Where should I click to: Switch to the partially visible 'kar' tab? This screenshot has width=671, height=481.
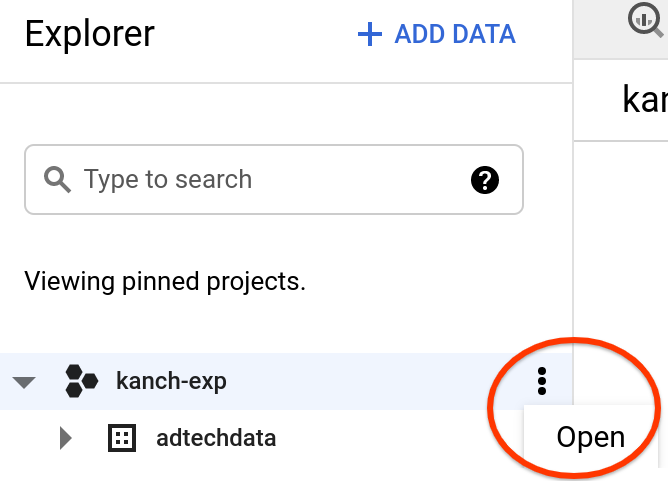click(645, 99)
